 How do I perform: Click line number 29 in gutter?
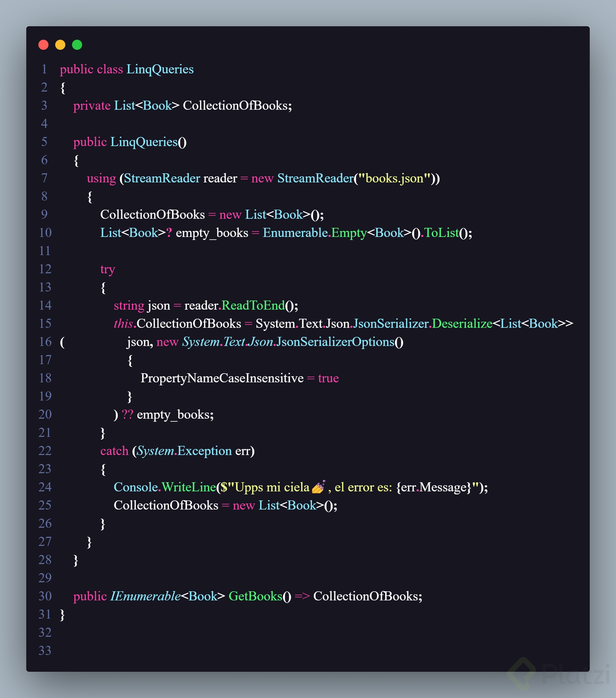click(x=45, y=578)
